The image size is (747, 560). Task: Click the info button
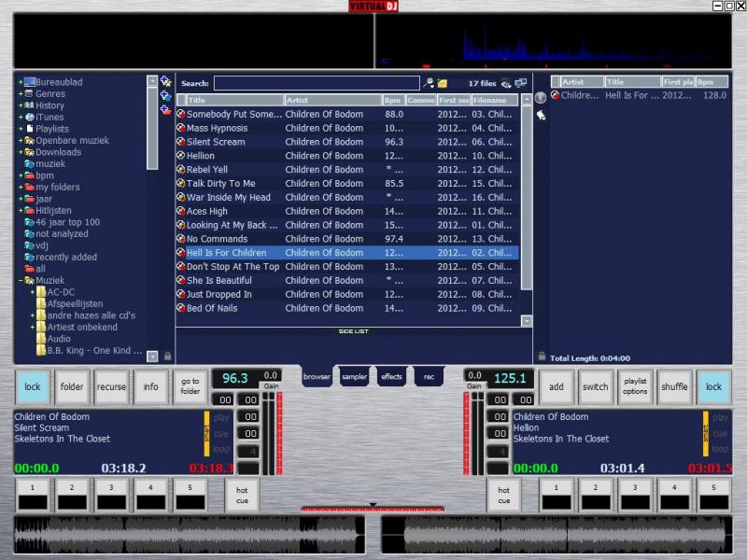tap(150, 386)
